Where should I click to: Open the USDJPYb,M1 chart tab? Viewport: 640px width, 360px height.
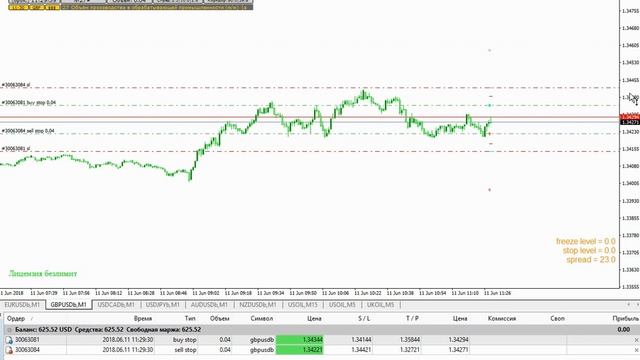[162, 305]
